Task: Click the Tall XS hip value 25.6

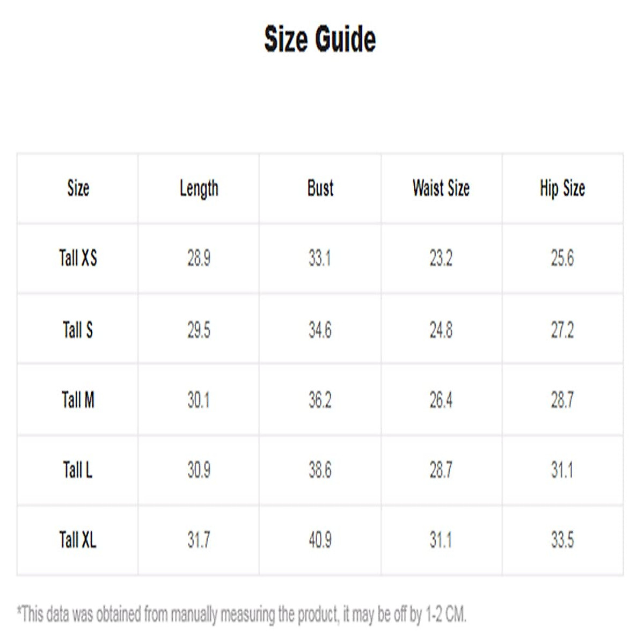Action: [x=562, y=259]
